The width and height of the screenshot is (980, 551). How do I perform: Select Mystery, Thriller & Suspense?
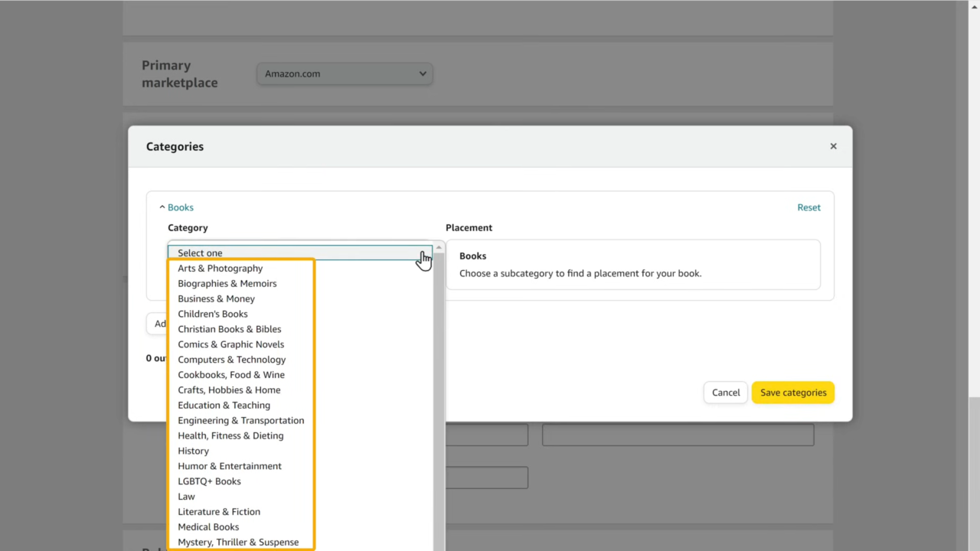[300, 542]
